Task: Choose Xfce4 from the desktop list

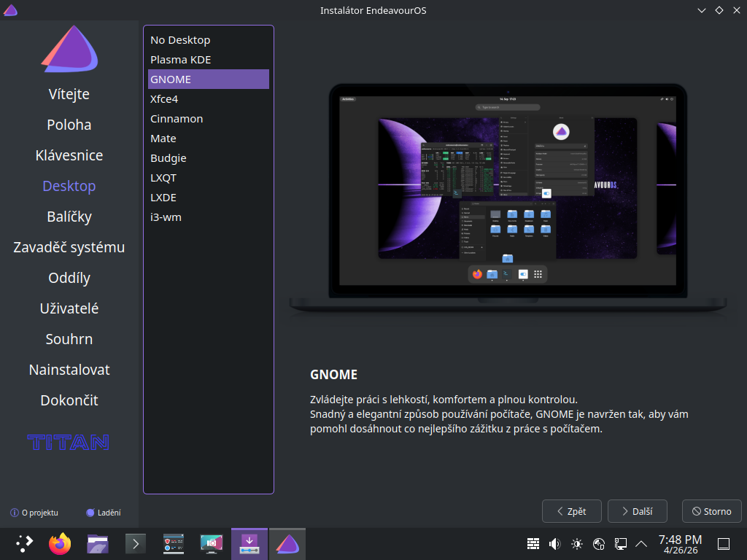Action: click(164, 98)
